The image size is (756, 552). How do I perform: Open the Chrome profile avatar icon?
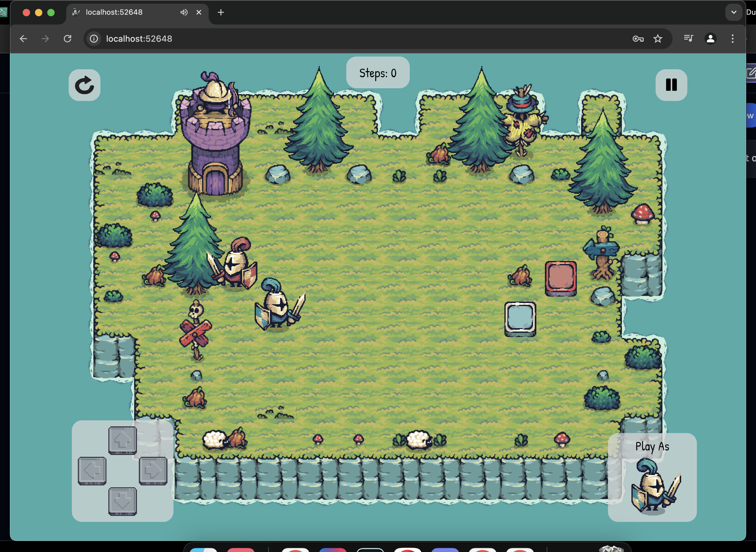click(710, 39)
